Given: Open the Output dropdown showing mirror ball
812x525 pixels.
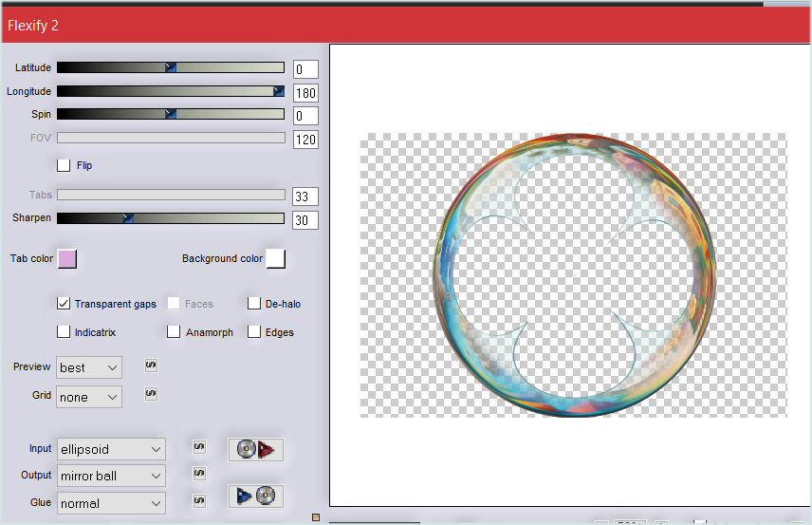Looking at the screenshot, I should point(111,476).
